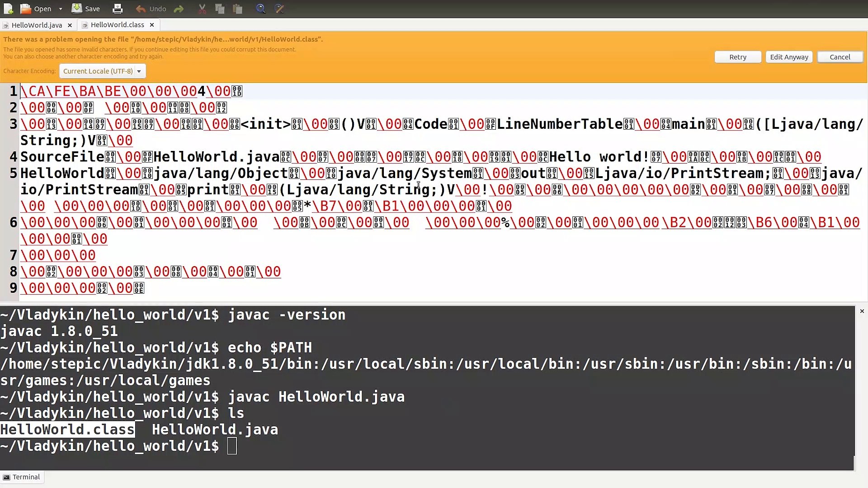The image size is (868, 488).
Task: Click the Paste clipboard icon
Action: (238, 9)
